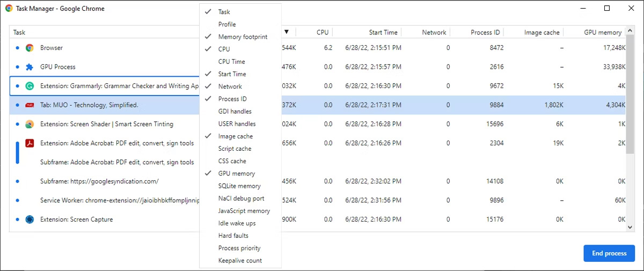Click the Screen Capture extension icon
Image resolution: width=644 pixels, height=271 pixels.
coord(30,219)
